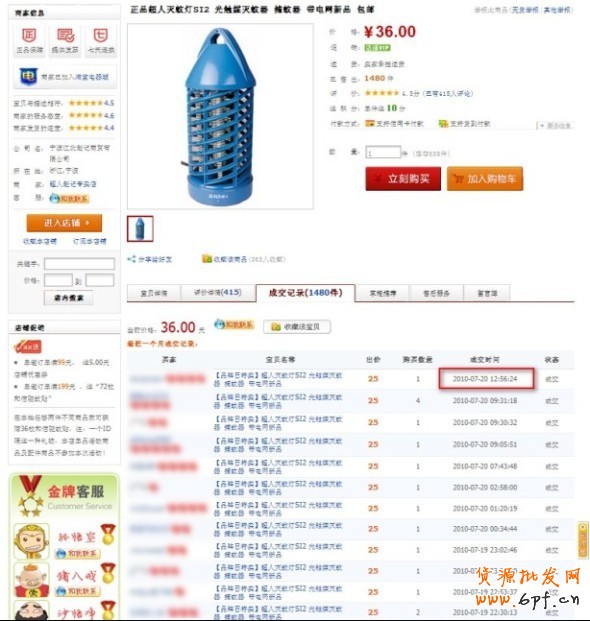Click the orange 加入购物车 button
This screenshot has width=590, height=621.
click(x=485, y=179)
